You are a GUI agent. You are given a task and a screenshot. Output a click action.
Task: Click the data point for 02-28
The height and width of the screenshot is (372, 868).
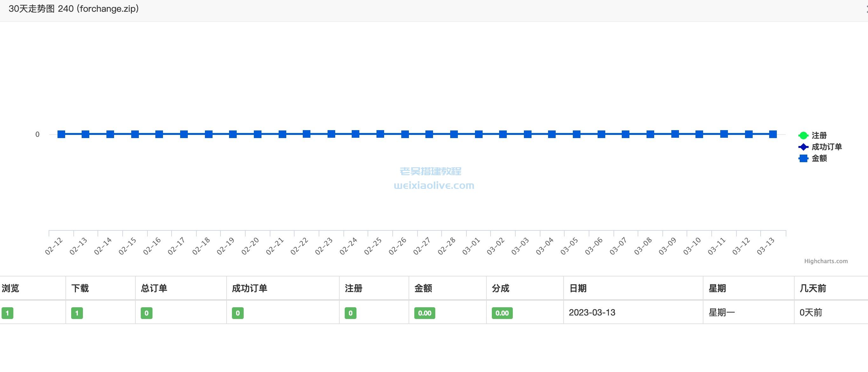coord(454,134)
